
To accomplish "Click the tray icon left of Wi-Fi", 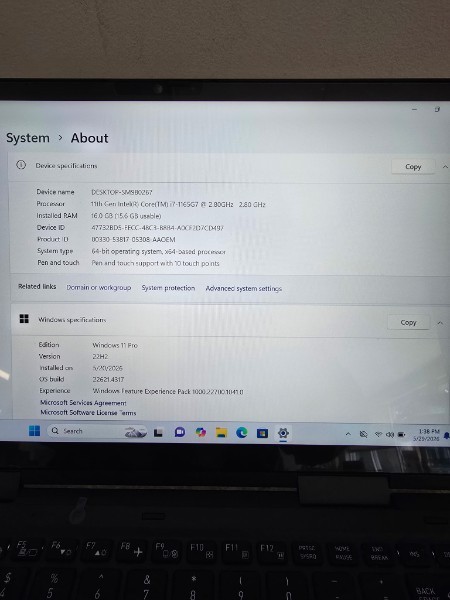I will point(364,434).
